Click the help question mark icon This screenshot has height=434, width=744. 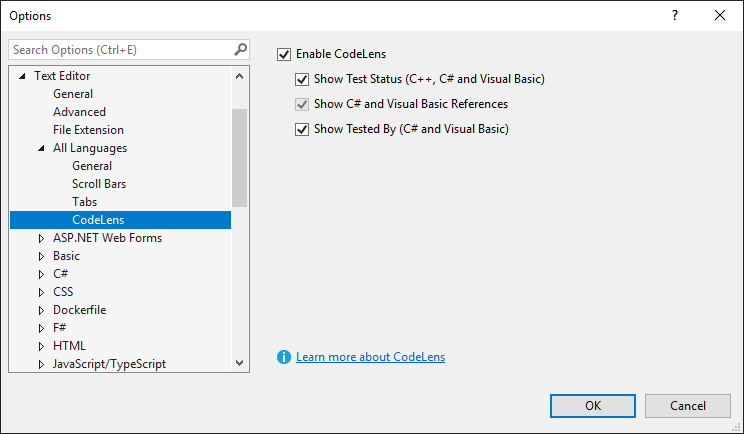click(675, 15)
